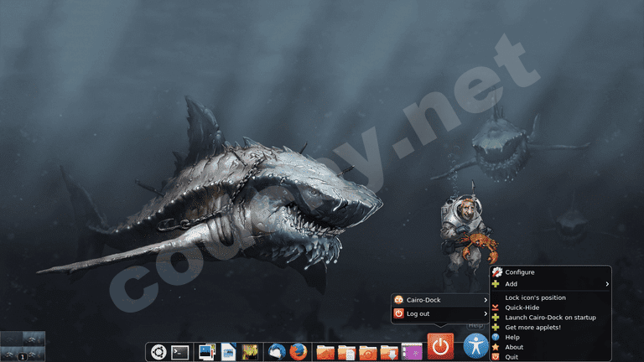
Task: Launch Firefox from the dock
Action: pos(299,352)
